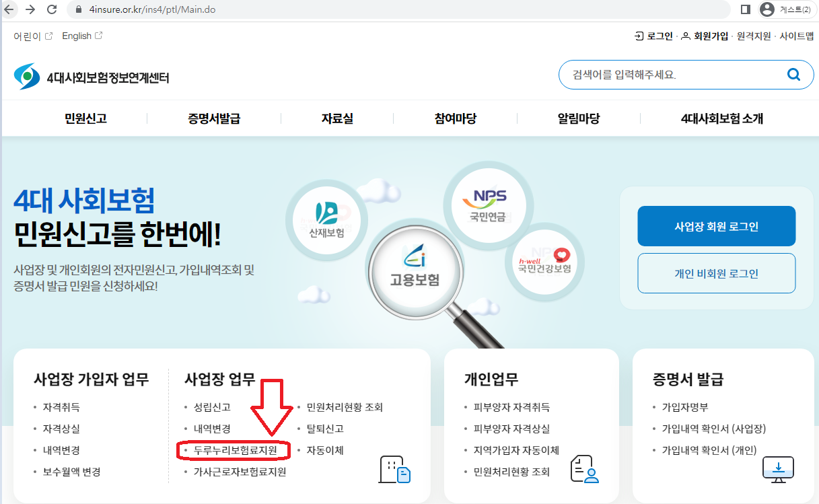The width and height of the screenshot is (819, 504).
Task: Select the 산재보험 circle icon
Action: click(x=326, y=221)
